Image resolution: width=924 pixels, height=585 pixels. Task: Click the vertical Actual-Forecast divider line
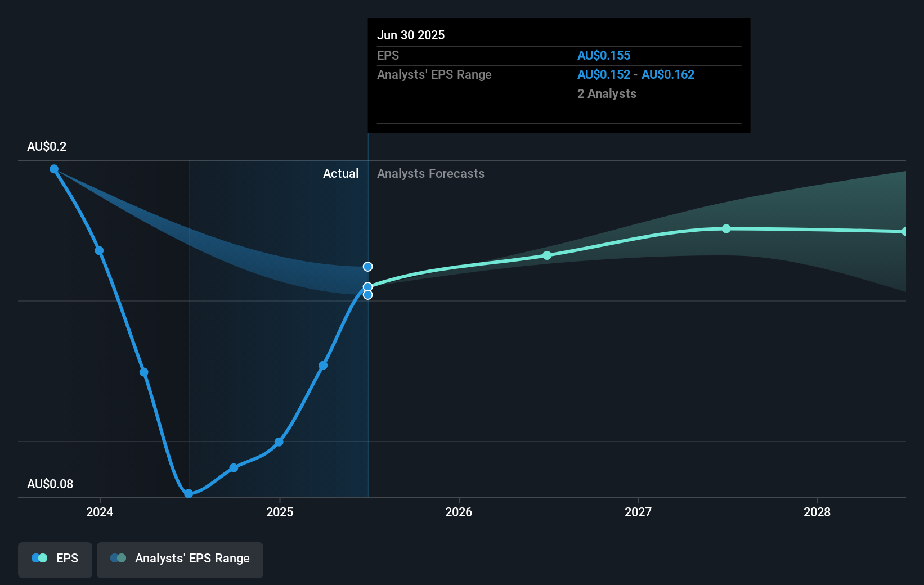pos(369,337)
